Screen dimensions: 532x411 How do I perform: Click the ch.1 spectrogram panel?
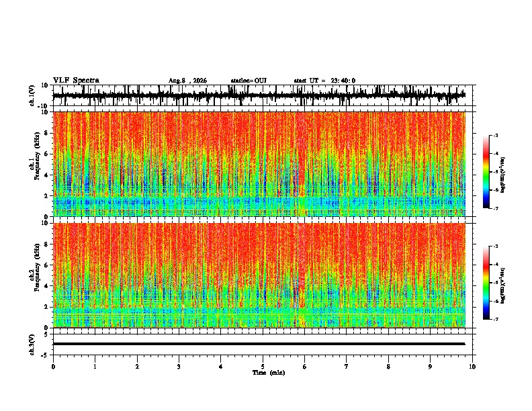coord(259,164)
